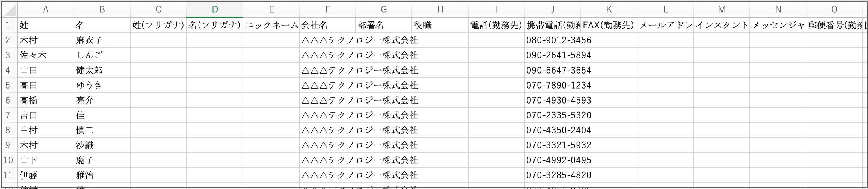
Task: Select phone number 070-3285-4820 cell
Action: coord(553,175)
